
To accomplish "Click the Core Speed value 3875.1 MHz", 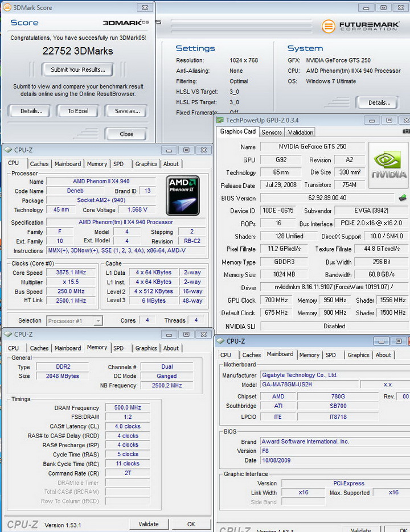I will 71,273.
